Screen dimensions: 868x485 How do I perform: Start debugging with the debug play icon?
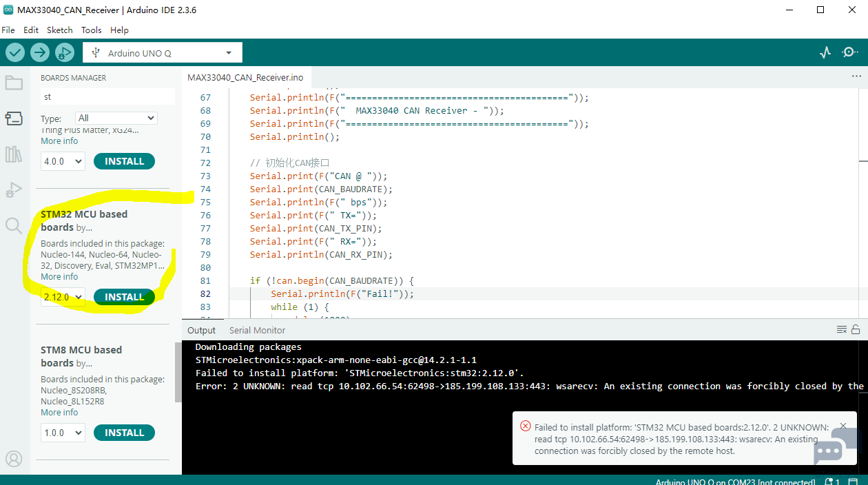click(x=64, y=52)
